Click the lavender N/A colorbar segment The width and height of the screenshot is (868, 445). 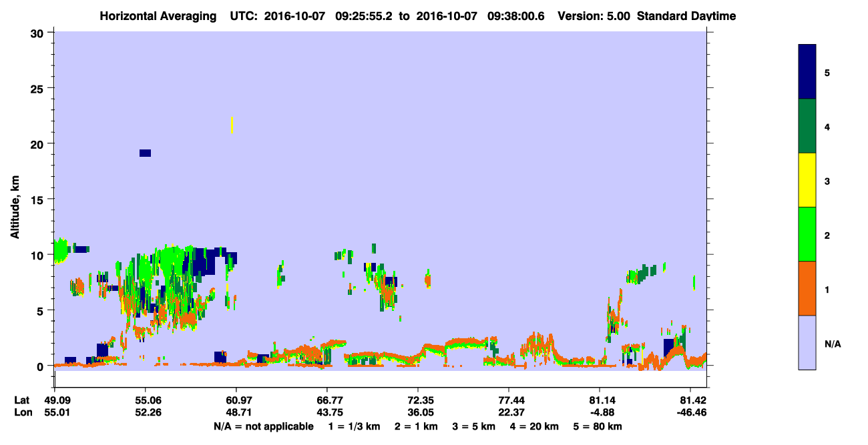(807, 342)
